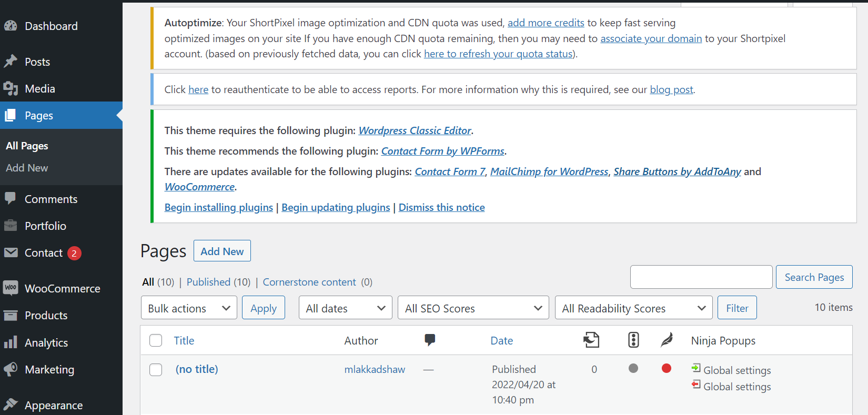Click the Contact envelope icon

[x=11, y=252]
